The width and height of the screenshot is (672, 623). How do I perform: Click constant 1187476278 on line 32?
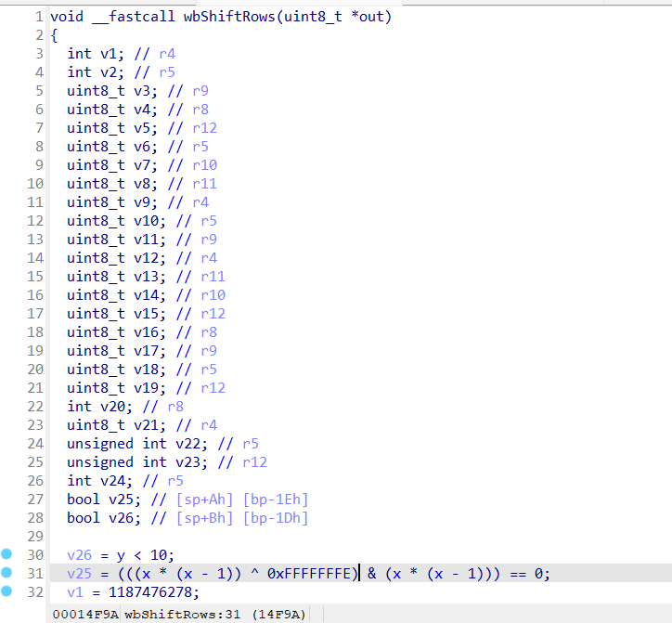(152, 592)
